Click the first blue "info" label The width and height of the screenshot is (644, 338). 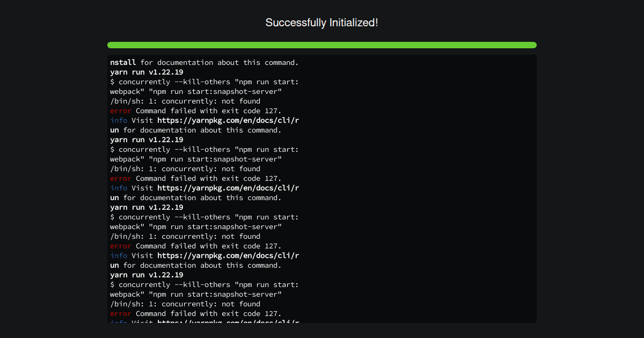(119, 121)
